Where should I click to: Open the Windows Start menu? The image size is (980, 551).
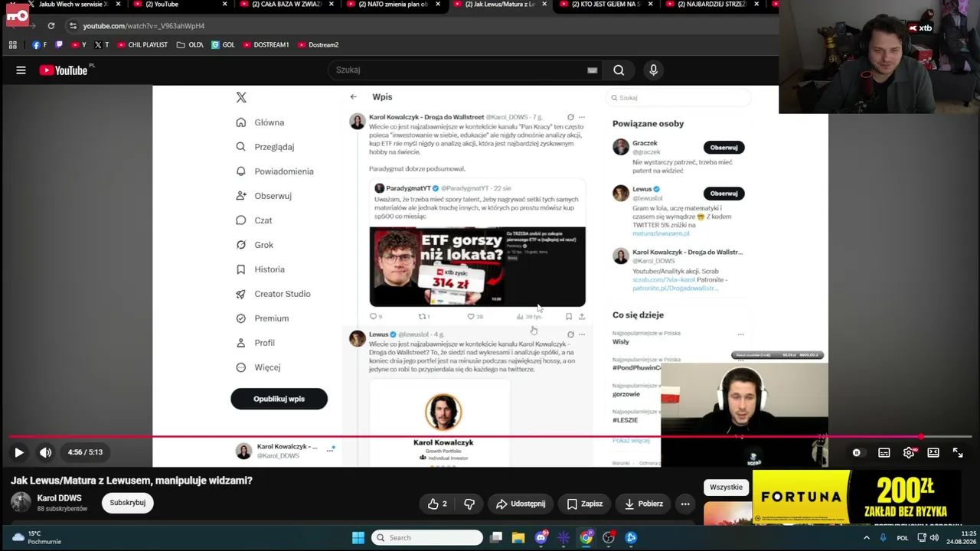point(358,538)
